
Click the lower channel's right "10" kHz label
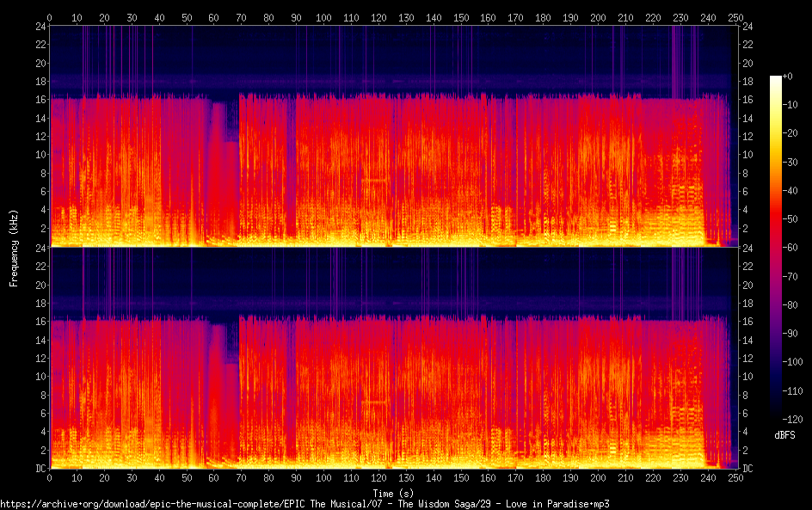(747, 377)
